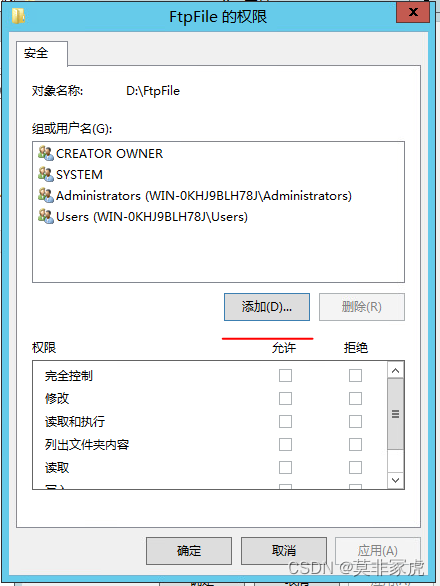Screen dimensions: 440x586
Task: Select Users (WIN-0KHJ9BLH78J\Users) entry
Action: pyautogui.click(x=152, y=217)
